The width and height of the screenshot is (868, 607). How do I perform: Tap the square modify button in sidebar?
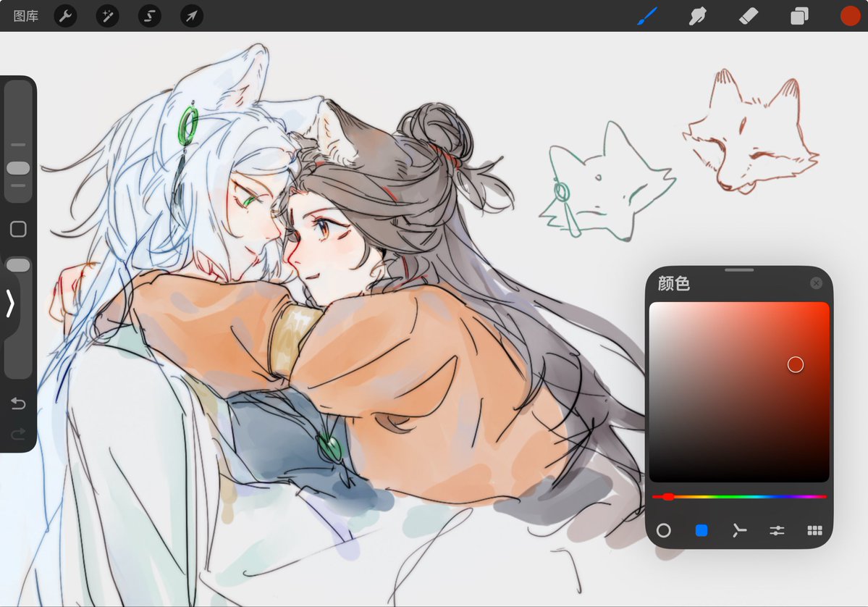[18, 229]
